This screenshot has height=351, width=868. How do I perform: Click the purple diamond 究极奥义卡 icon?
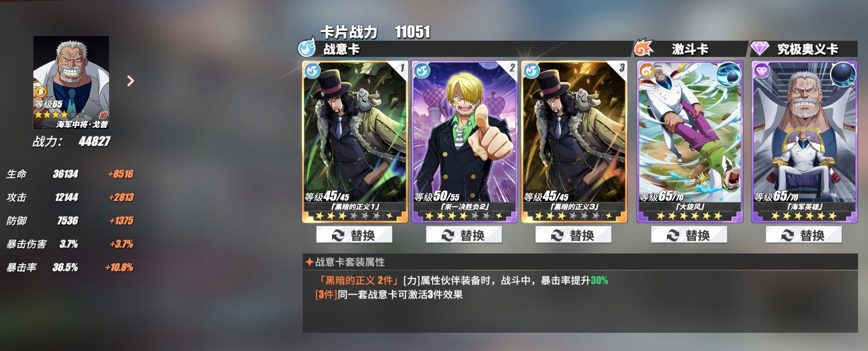pyautogui.click(x=760, y=48)
